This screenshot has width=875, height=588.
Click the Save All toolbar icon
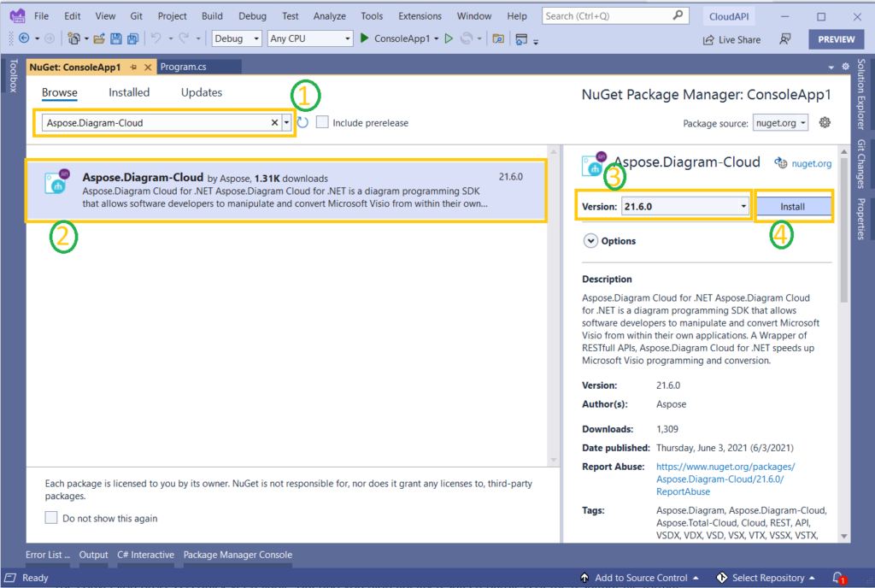(132, 38)
